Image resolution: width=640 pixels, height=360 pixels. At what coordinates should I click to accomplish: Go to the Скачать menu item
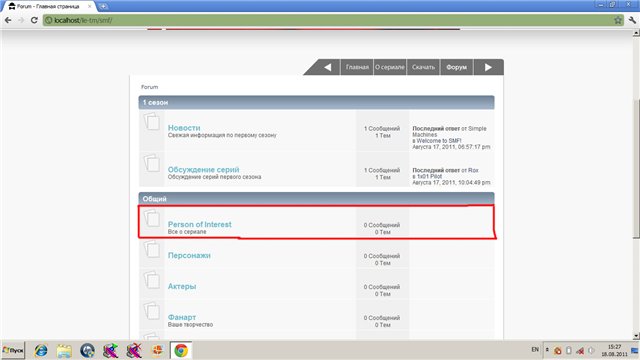coord(423,67)
